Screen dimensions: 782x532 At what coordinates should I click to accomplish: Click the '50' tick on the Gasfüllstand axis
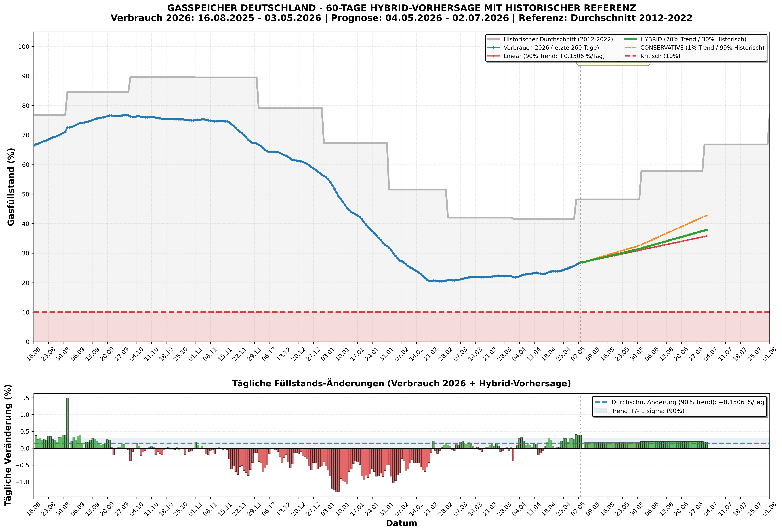click(26, 194)
